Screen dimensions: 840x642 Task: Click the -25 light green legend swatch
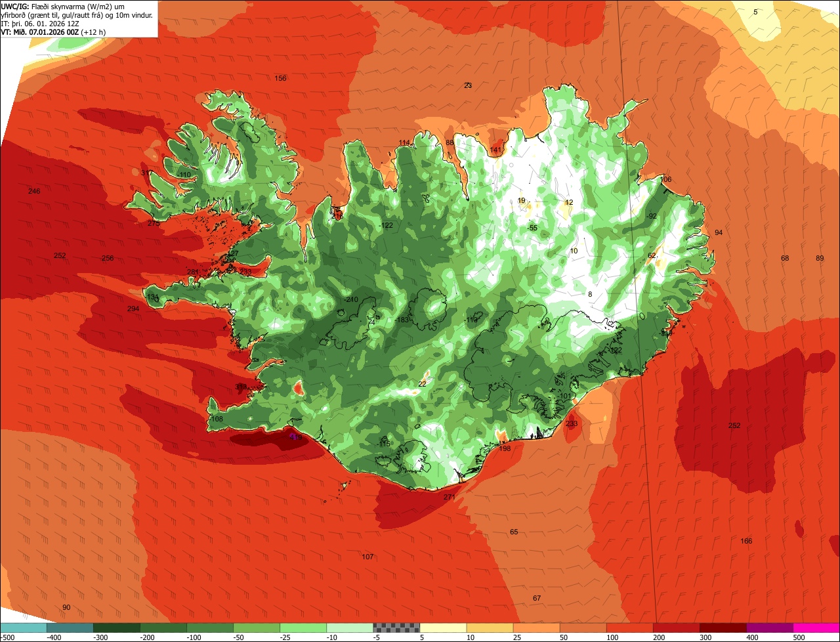tap(303, 628)
